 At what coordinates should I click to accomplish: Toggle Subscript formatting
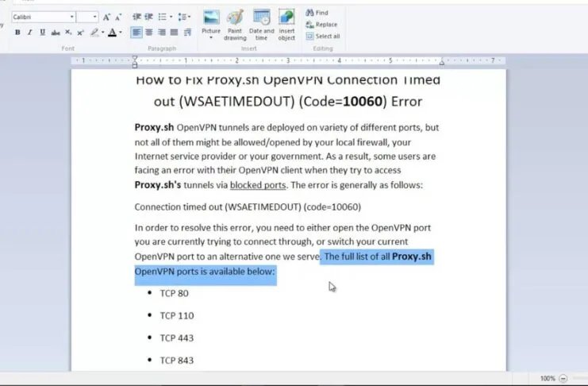(68, 33)
